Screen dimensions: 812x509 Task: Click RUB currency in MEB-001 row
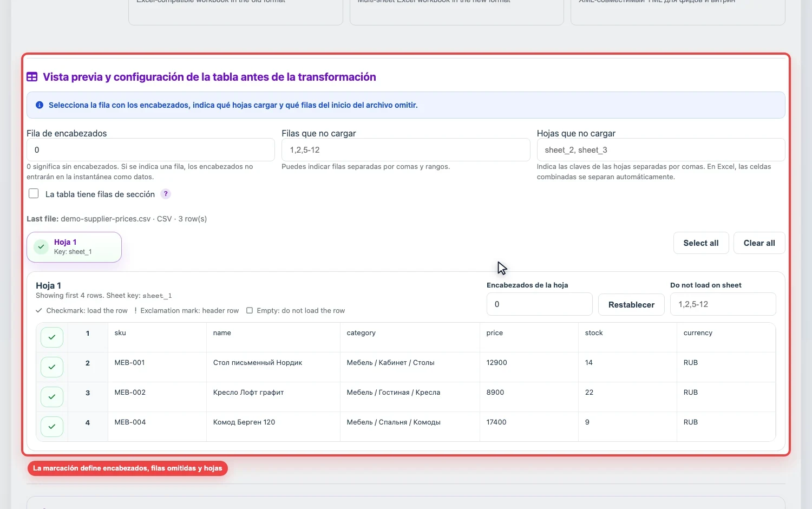click(726, 367)
